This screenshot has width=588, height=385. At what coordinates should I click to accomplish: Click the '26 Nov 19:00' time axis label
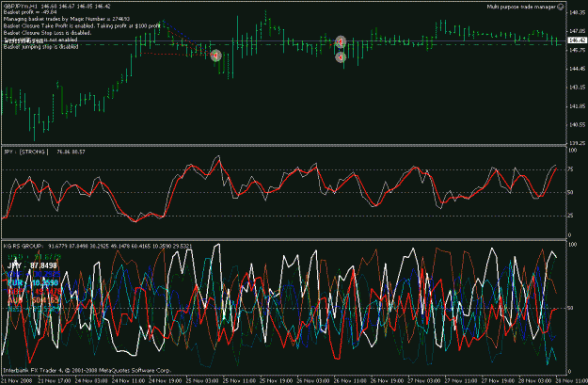386,381
